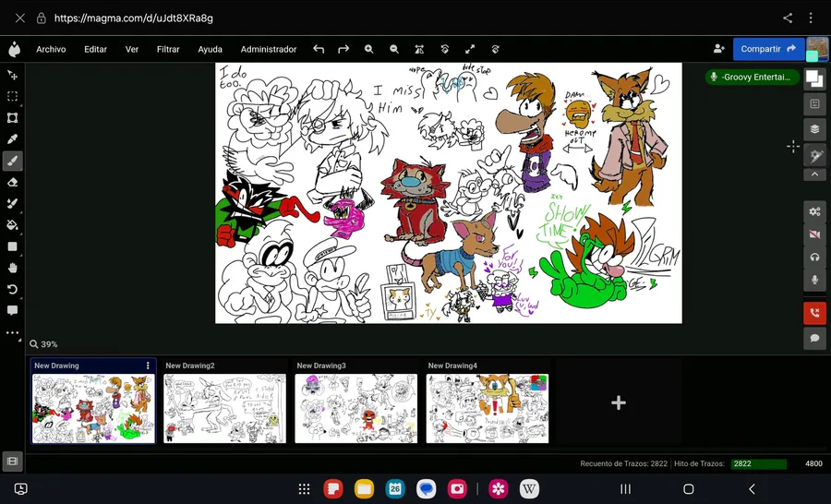
Task: Open the Administrador menu
Action: point(269,49)
